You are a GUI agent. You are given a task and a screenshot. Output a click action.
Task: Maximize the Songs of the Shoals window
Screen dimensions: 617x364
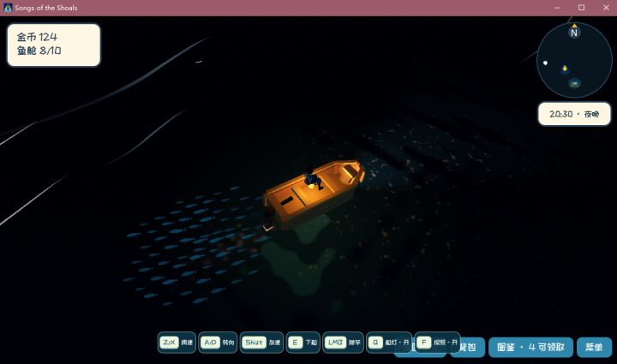coord(581,8)
